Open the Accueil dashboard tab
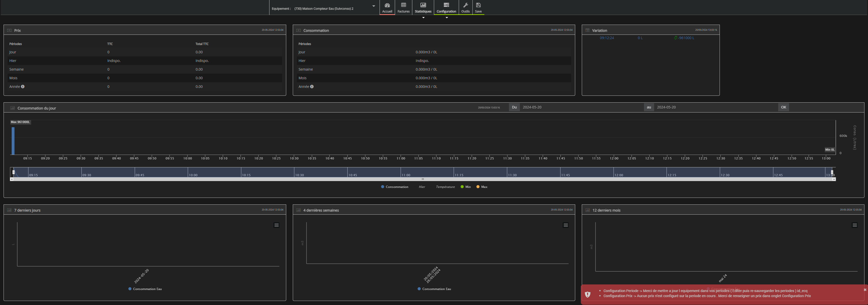This screenshot has height=305, width=868. (387, 7)
